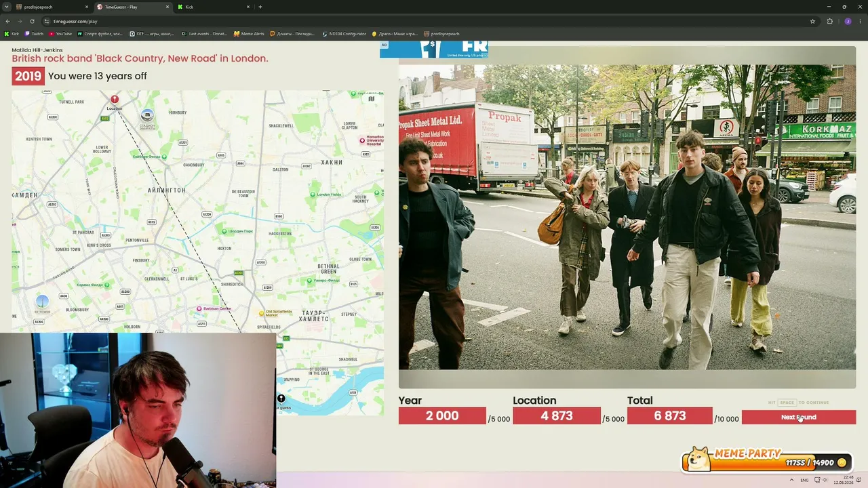868x488 pixels.
Task: Click the Matilda Hill-Jenkins credit text
Action: pos(37,49)
